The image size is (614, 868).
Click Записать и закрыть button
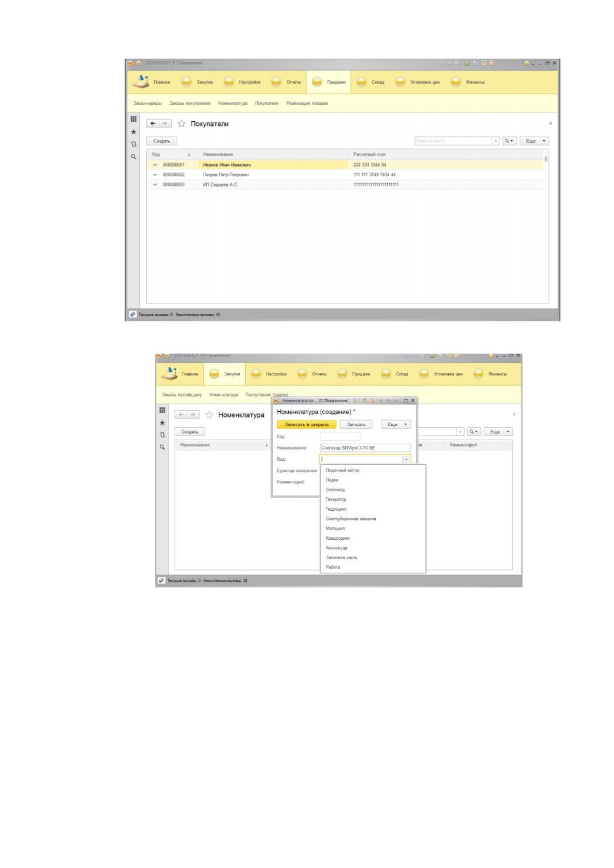[307, 424]
